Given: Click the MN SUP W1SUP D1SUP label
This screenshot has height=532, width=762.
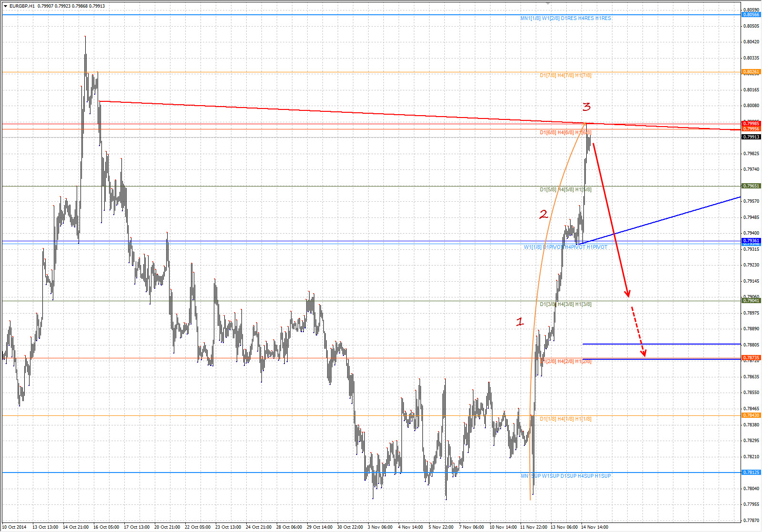Looking at the screenshot, I should click(x=565, y=476).
